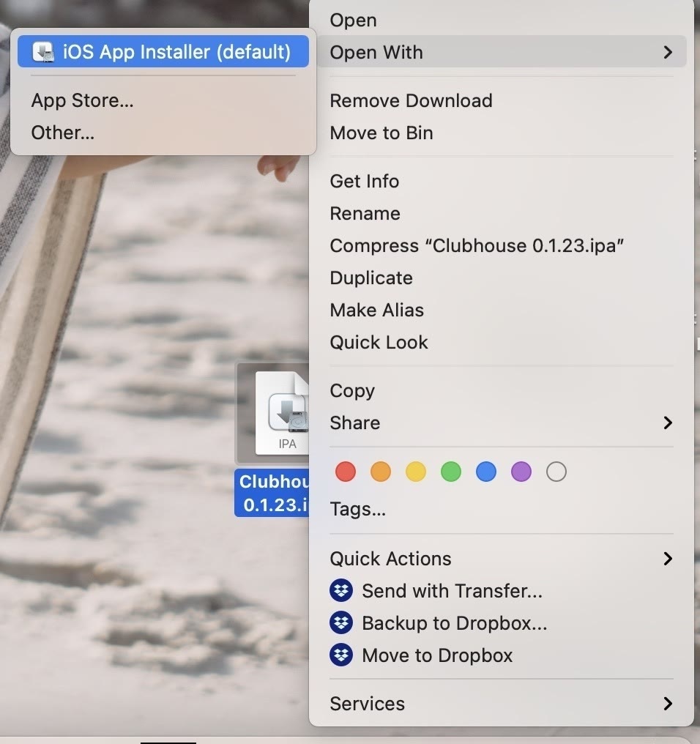
Task: Apply the red tag color
Action: [346, 472]
